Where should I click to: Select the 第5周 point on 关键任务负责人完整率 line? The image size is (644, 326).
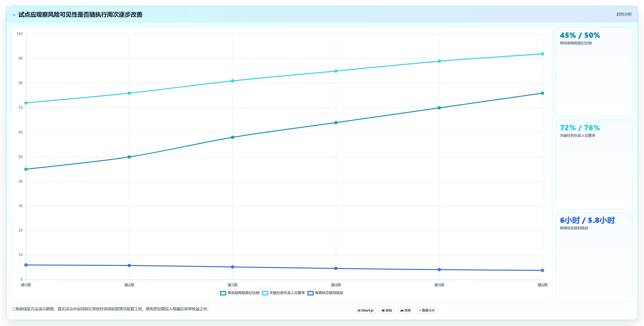(x=439, y=61)
